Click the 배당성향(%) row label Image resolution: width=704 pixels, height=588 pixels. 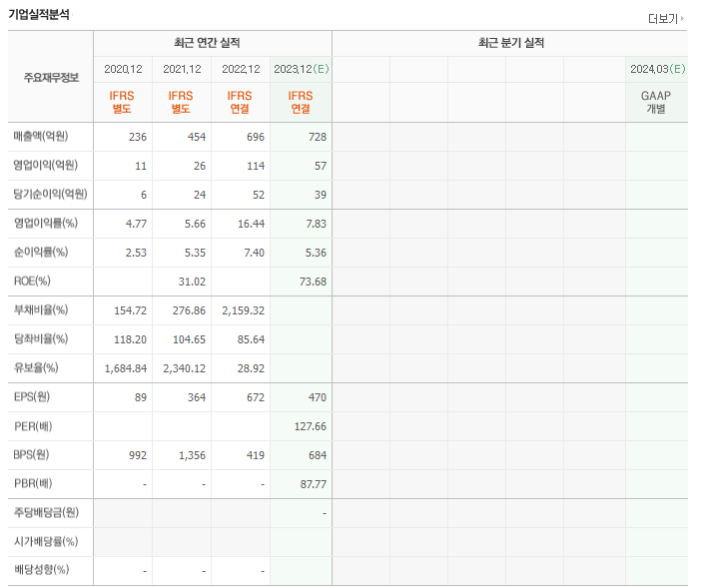pyautogui.click(x=42, y=570)
